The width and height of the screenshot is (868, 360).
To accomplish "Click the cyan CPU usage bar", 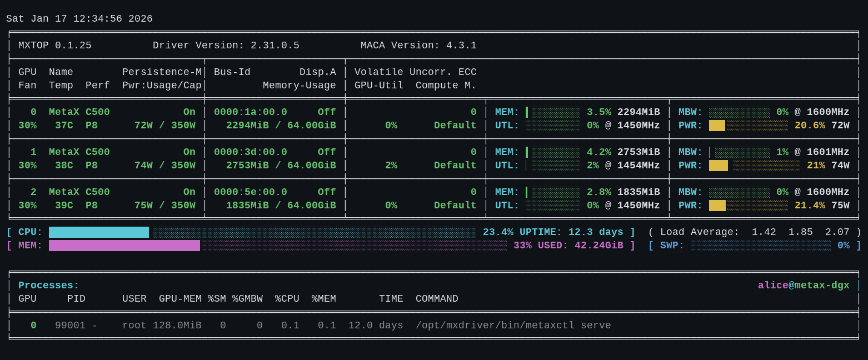I will (263, 232).
